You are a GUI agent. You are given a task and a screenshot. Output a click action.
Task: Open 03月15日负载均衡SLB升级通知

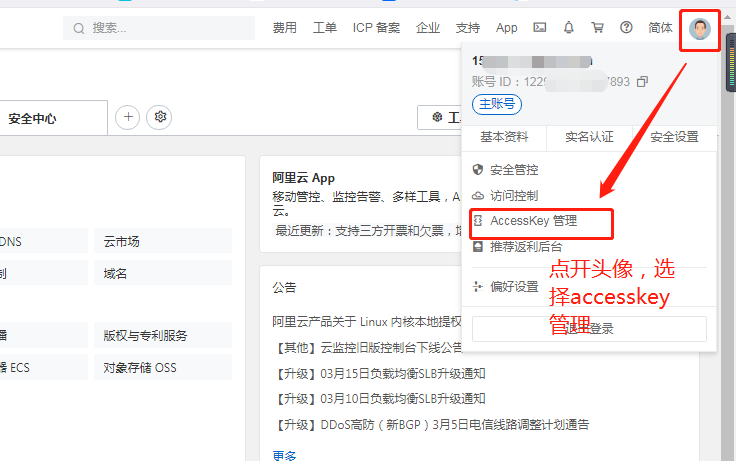click(x=379, y=374)
